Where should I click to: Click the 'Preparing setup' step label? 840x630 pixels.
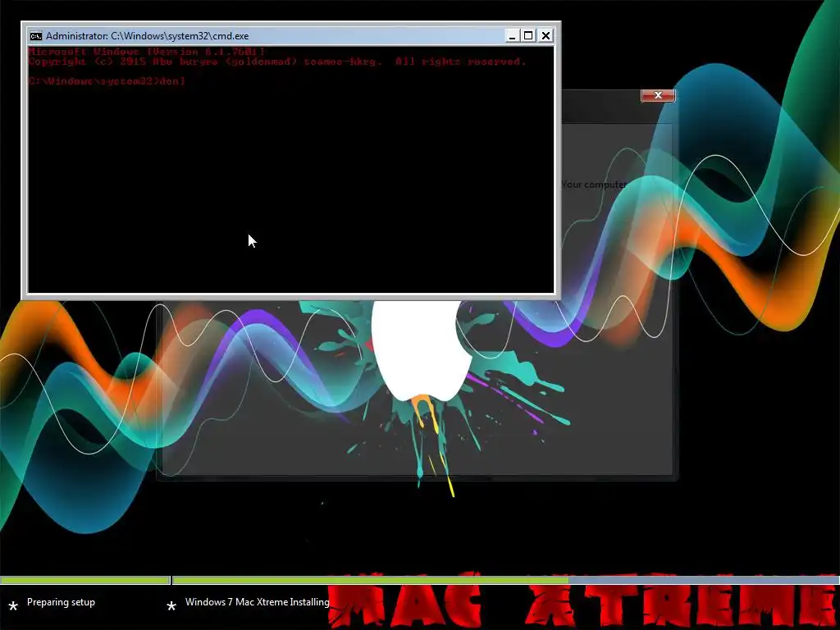(x=61, y=602)
